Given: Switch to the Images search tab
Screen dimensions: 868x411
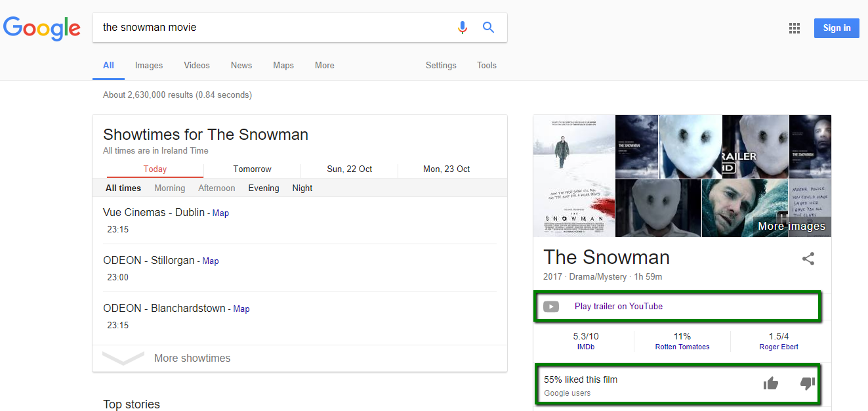Looking at the screenshot, I should (x=149, y=65).
